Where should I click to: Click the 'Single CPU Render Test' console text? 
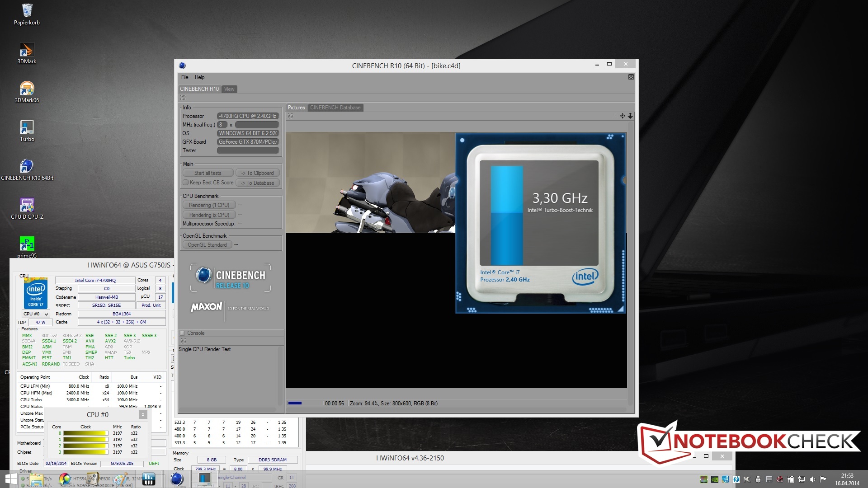tap(204, 349)
